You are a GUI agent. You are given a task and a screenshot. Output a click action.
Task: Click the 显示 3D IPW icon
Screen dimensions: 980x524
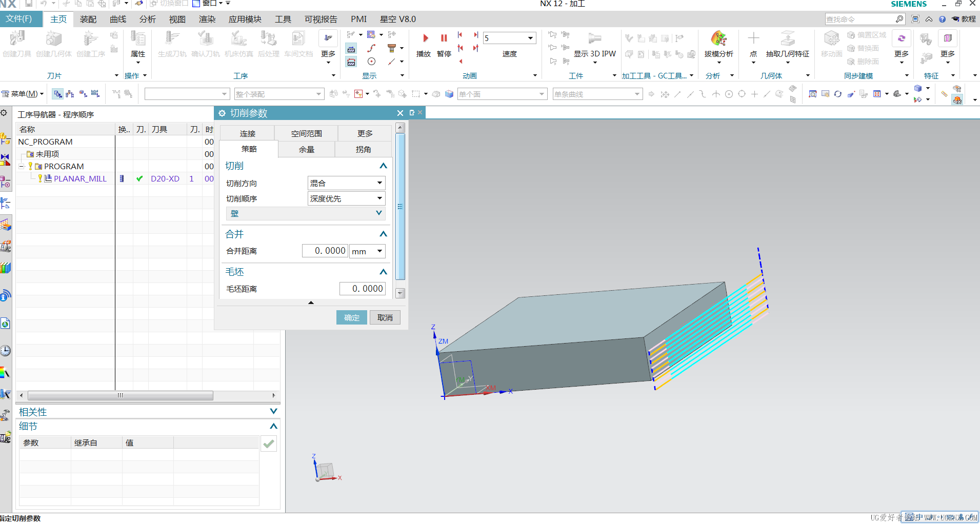594,38
